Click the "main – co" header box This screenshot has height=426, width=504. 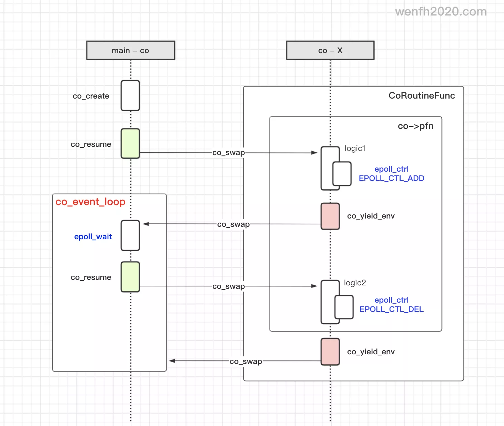tap(130, 50)
